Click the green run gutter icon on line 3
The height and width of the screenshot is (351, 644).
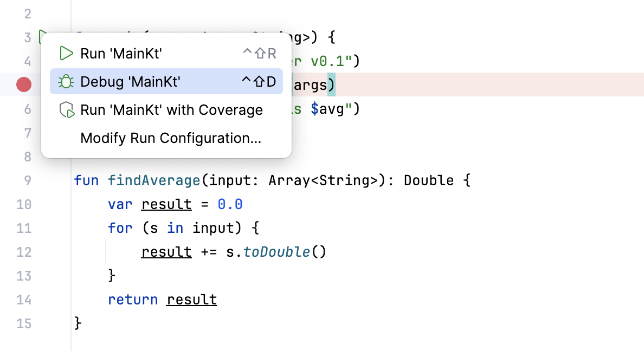tap(41, 36)
